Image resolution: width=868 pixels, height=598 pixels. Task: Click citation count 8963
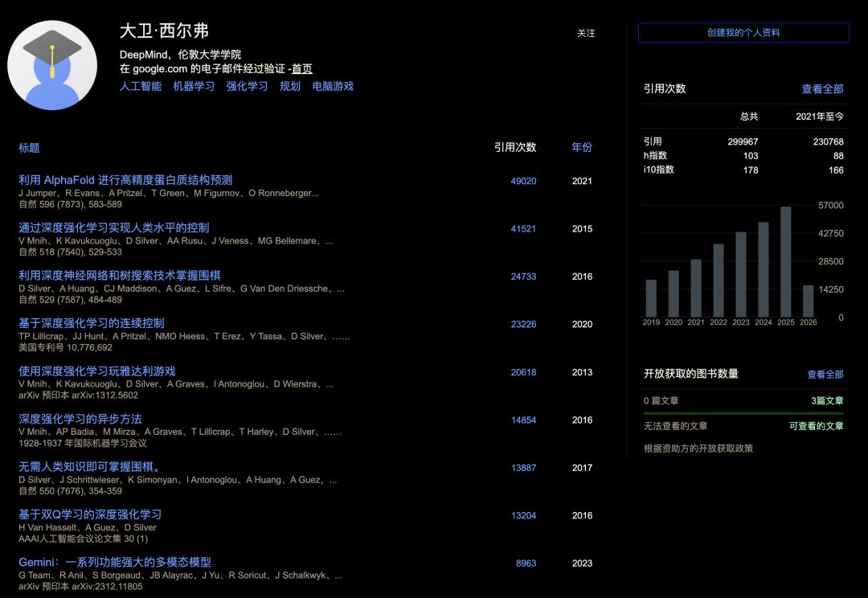coord(526,563)
